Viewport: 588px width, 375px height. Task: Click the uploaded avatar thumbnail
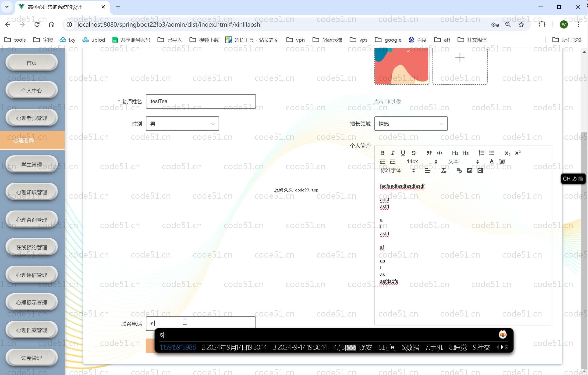pyautogui.click(x=402, y=66)
